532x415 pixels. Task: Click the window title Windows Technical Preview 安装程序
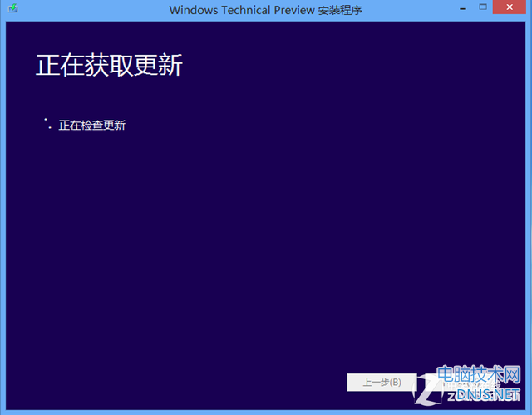pos(265,10)
